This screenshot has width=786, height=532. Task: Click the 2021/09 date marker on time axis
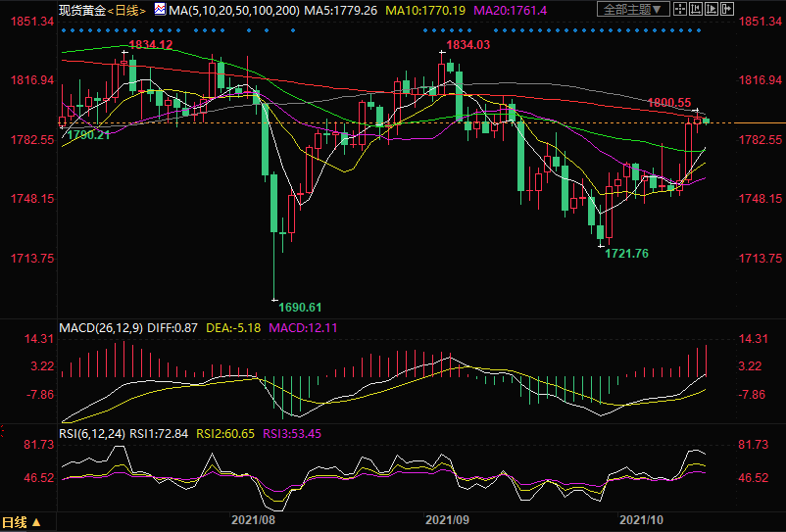tap(445, 519)
